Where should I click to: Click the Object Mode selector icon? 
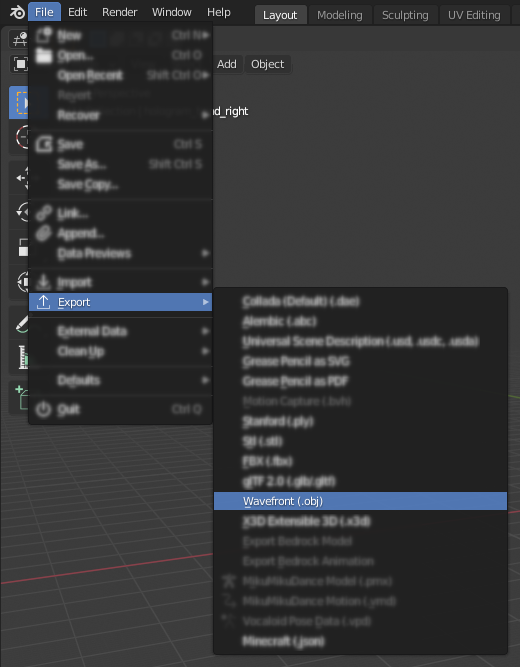[20, 64]
